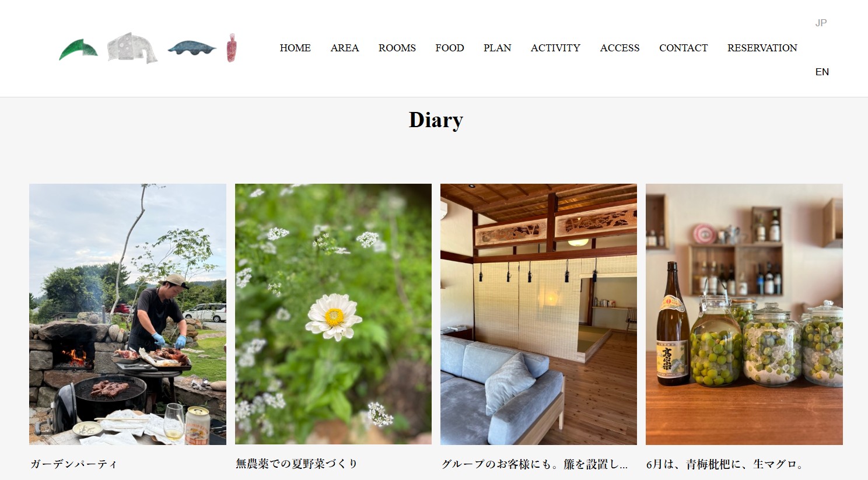Image resolution: width=868 pixels, height=480 pixels.
Task: Switch language to EN
Action: click(x=822, y=72)
